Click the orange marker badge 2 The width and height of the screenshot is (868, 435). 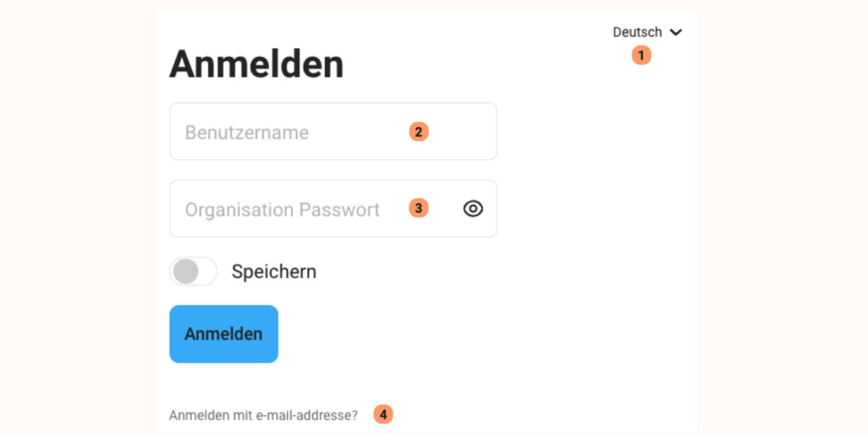[418, 131]
